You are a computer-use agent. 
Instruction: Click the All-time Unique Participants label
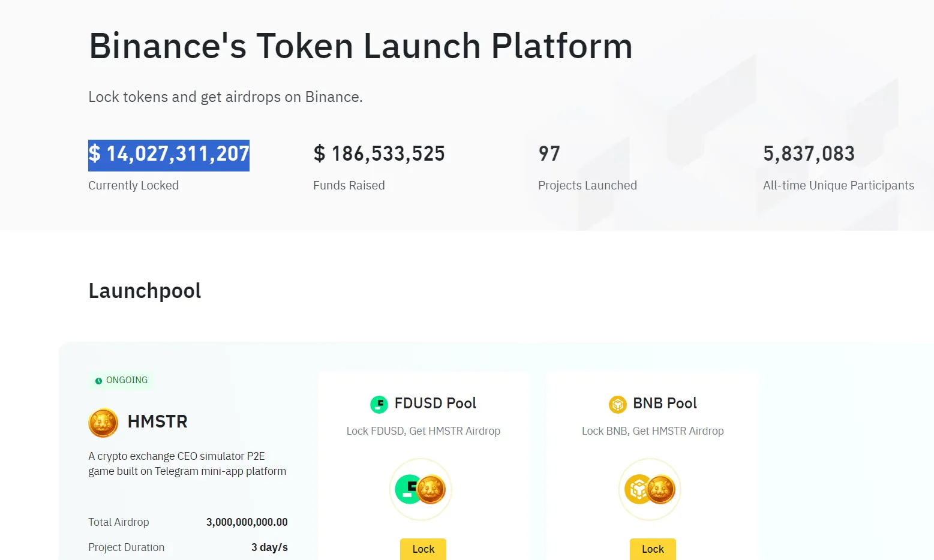point(839,185)
